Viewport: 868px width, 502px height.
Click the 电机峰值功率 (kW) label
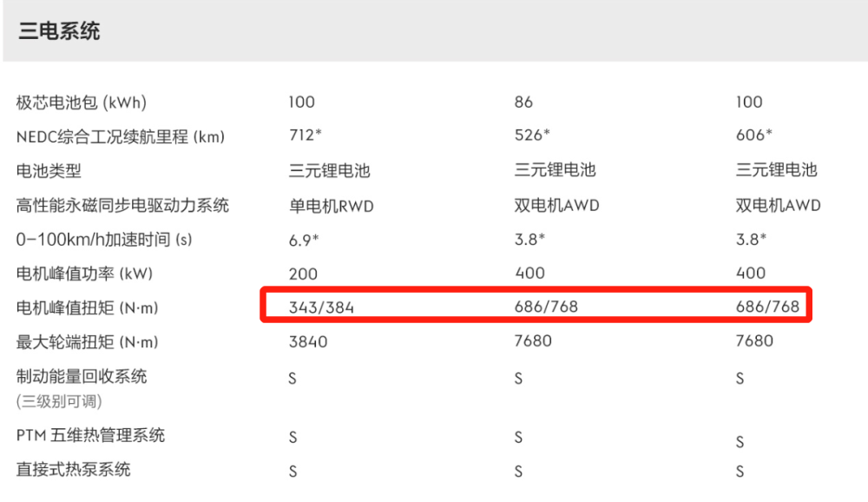click(84, 274)
